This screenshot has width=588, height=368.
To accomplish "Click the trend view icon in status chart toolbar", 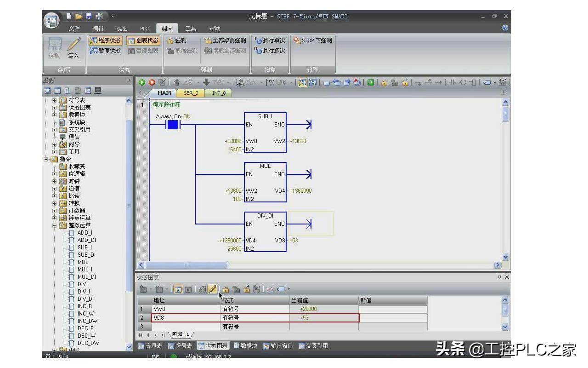I will coord(270,289).
